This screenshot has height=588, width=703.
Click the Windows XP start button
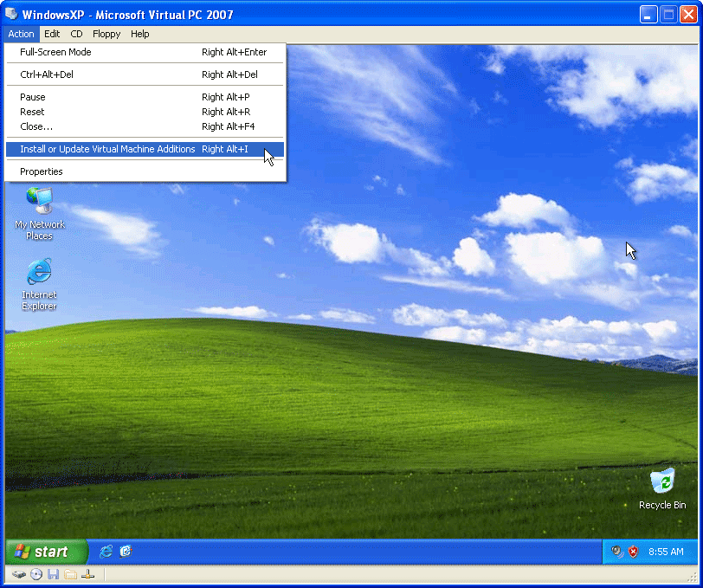[46, 552]
